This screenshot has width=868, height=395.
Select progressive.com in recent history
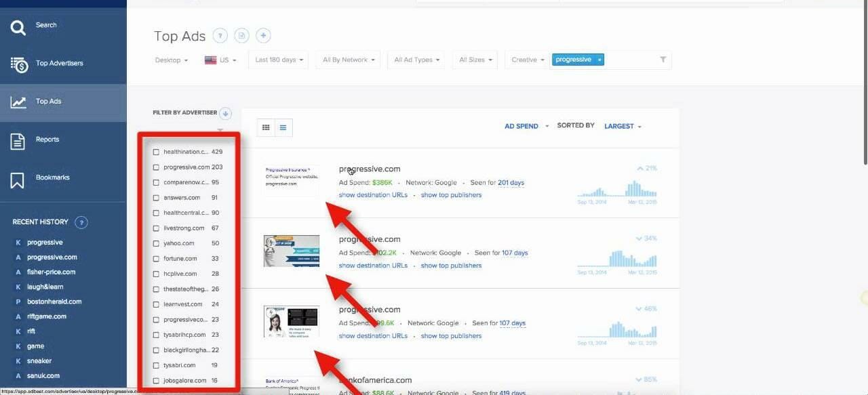tap(52, 257)
